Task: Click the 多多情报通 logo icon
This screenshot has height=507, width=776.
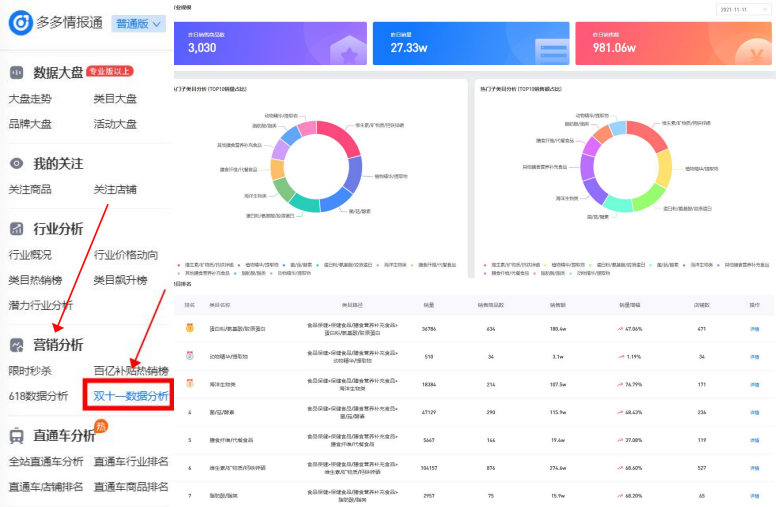Action: 21,23
